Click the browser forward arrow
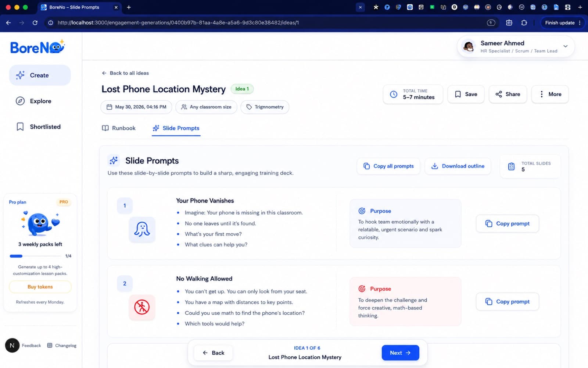The width and height of the screenshot is (588, 368). [22, 23]
